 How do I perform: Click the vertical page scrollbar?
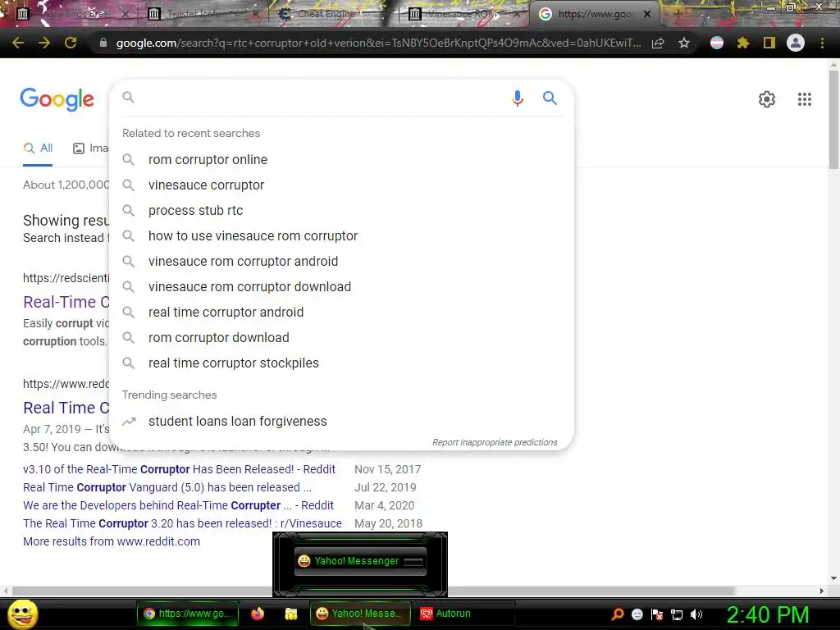(x=833, y=119)
